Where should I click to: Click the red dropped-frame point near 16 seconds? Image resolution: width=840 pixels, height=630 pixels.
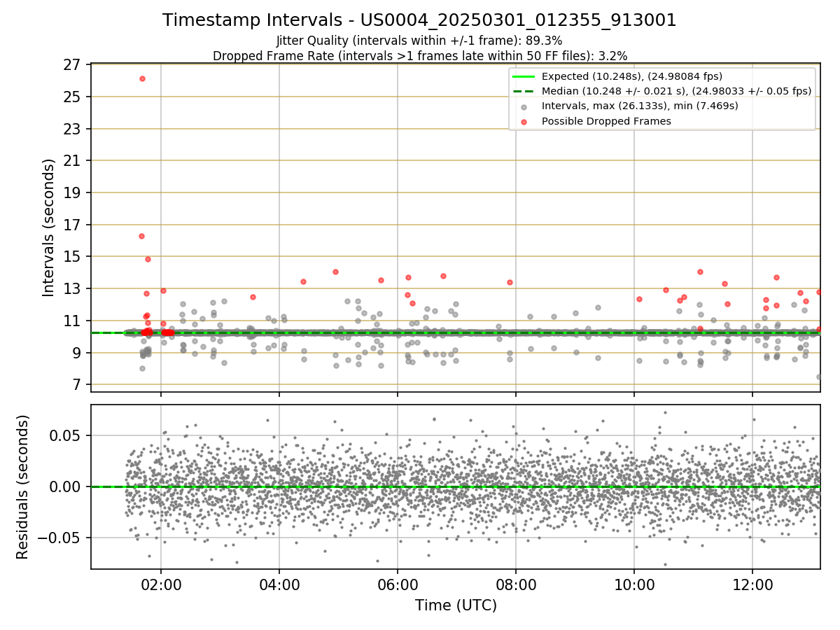(141, 236)
